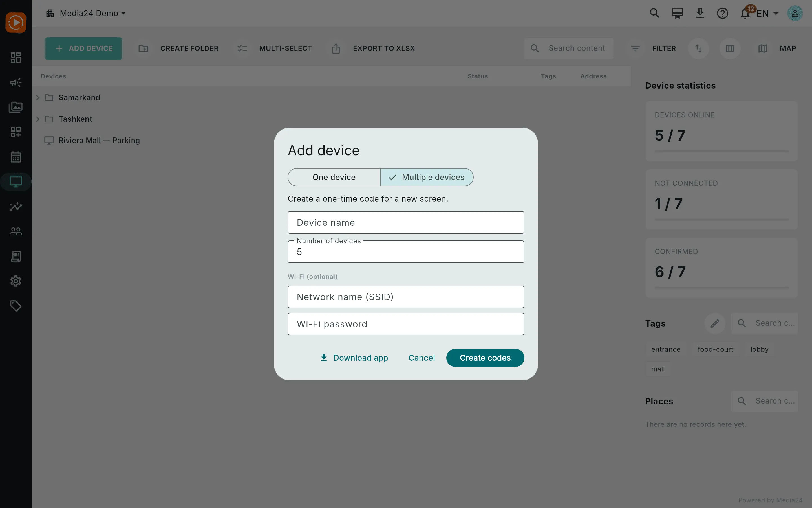Click EXPORT TO XLSX

pyautogui.click(x=373, y=48)
